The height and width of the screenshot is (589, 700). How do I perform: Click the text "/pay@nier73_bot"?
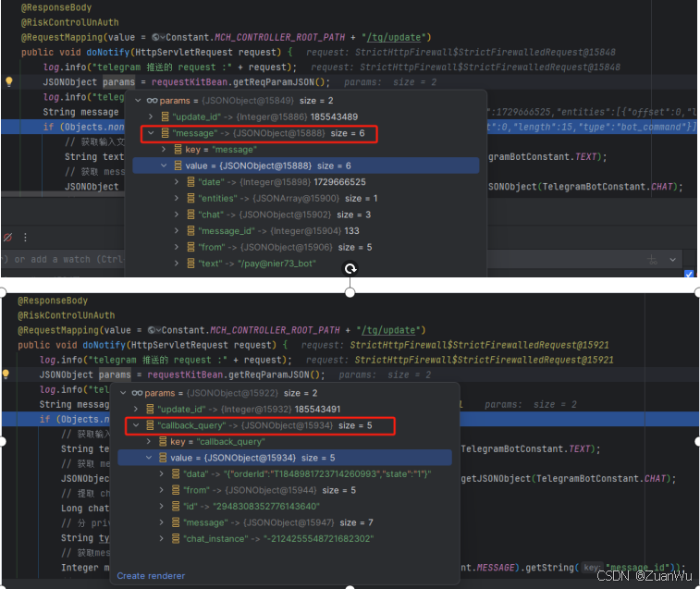[276, 264]
